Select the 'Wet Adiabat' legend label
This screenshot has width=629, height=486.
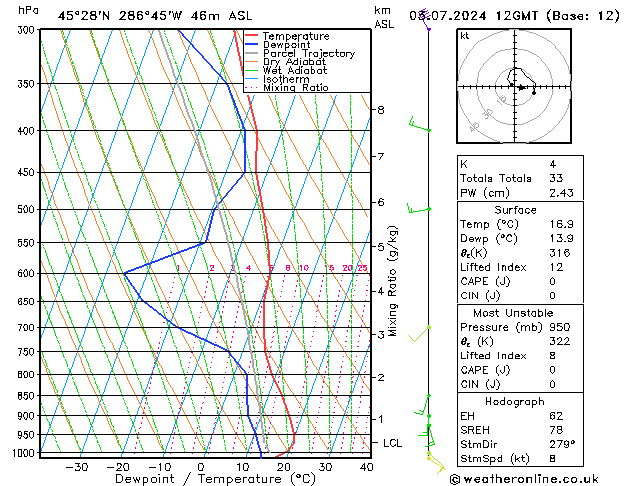click(294, 71)
